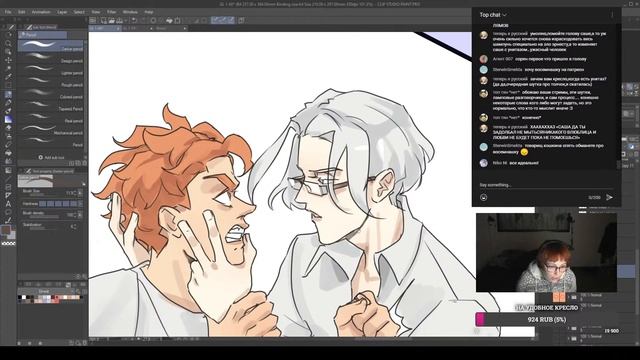Open the Layer menu

(62, 12)
